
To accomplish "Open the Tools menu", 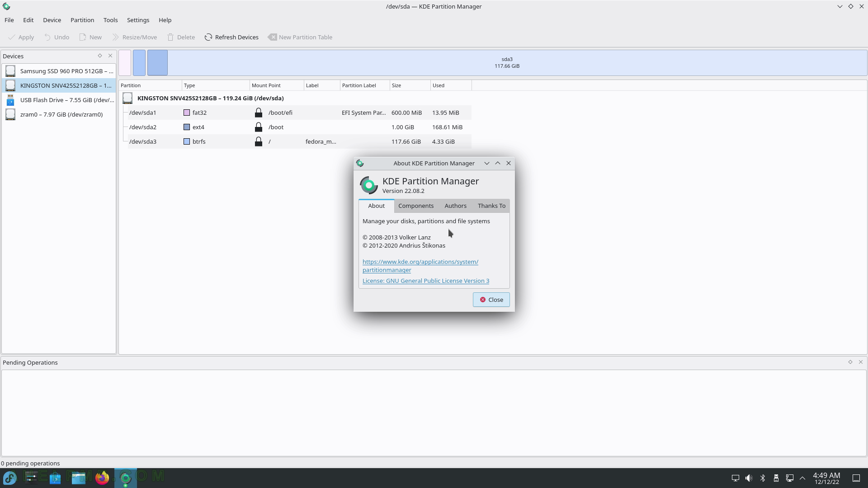I will [x=110, y=20].
